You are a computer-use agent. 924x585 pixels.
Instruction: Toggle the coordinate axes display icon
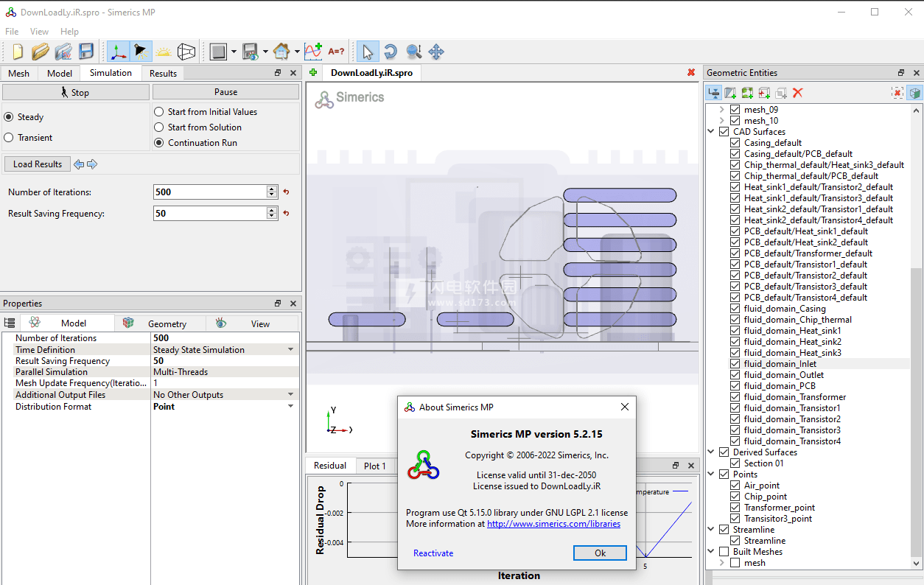(118, 52)
